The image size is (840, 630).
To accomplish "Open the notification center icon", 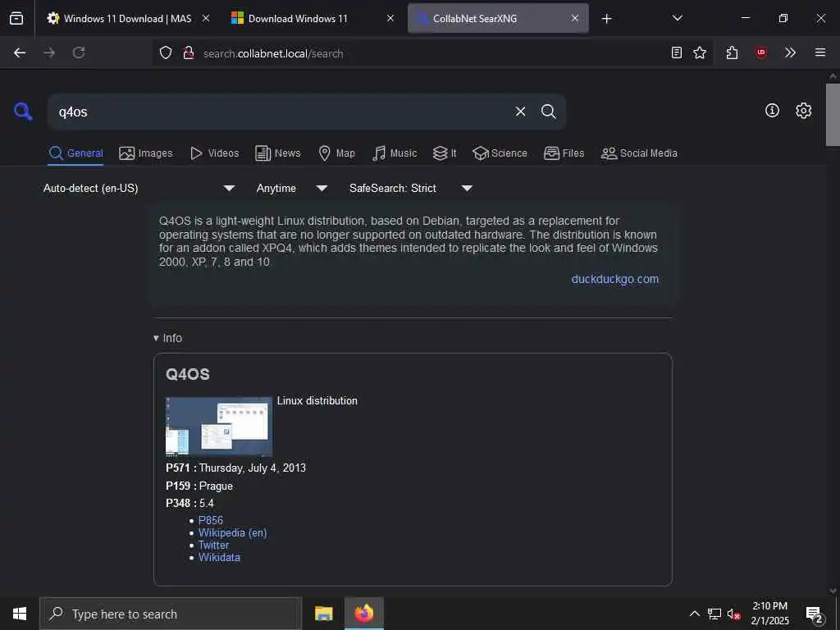I will 814,614.
